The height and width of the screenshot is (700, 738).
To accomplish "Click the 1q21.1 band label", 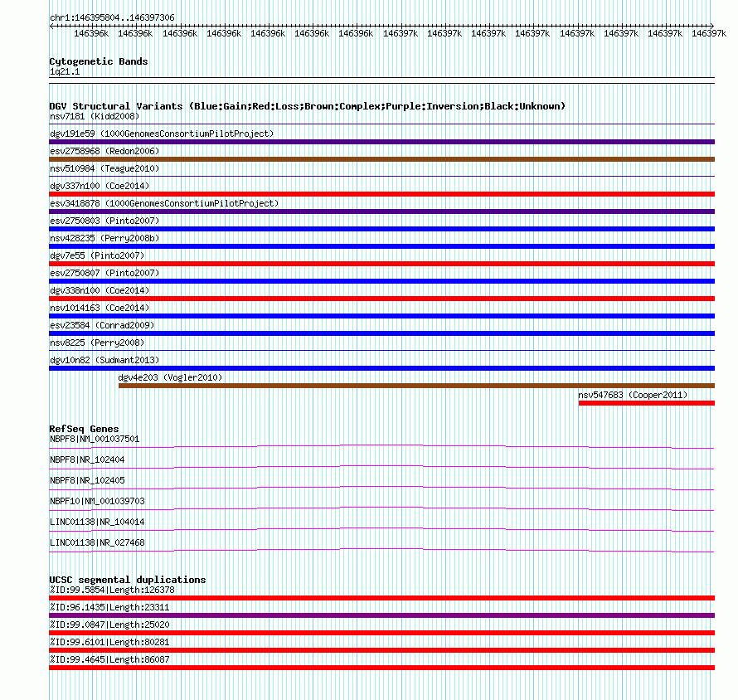I will [x=65, y=71].
